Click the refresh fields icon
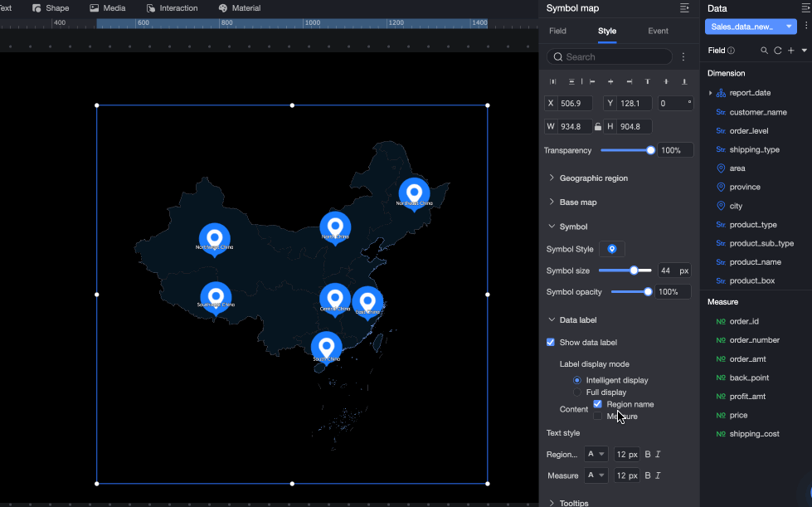The height and width of the screenshot is (507, 812). point(777,51)
